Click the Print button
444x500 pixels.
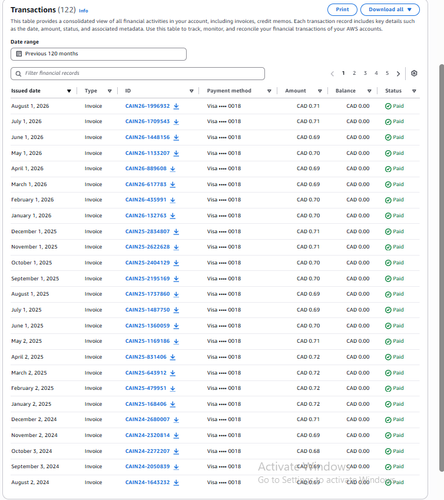342,10
